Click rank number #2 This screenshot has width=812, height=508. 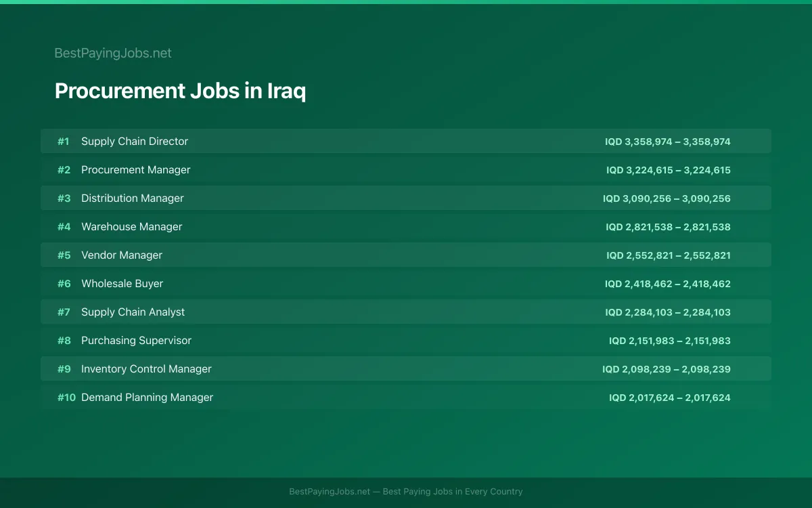(x=64, y=170)
